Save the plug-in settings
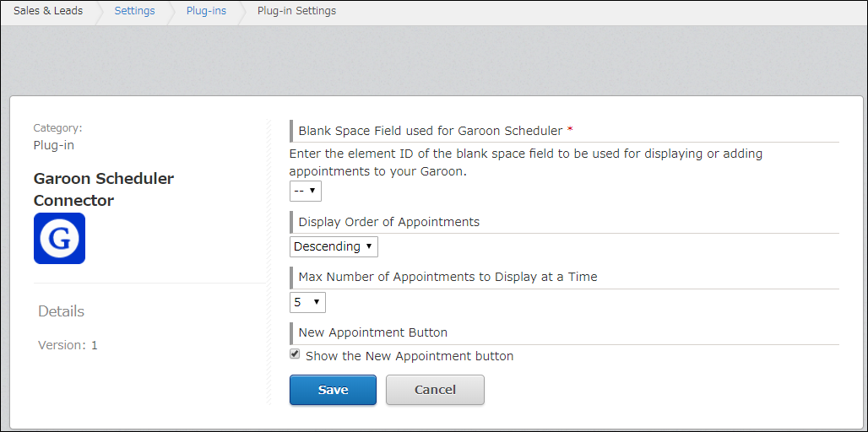Image resolution: width=868 pixels, height=432 pixels. (x=333, y=390)
